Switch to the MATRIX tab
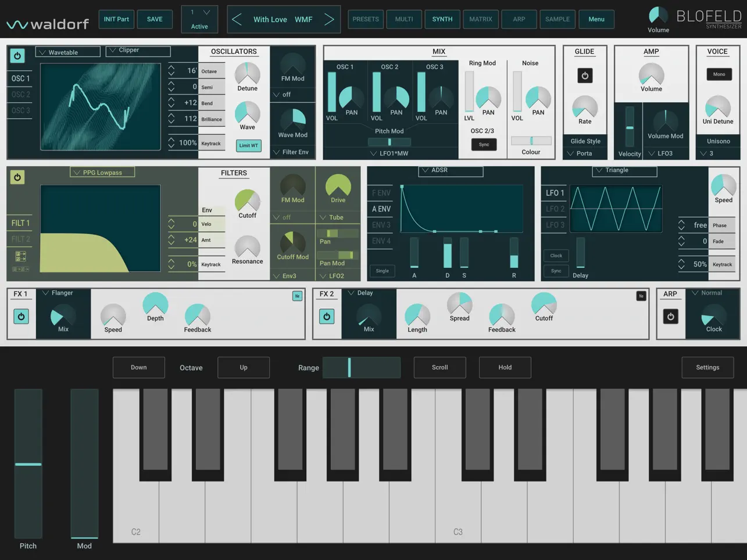Screen dimensions: 747x560 (480, 19)
